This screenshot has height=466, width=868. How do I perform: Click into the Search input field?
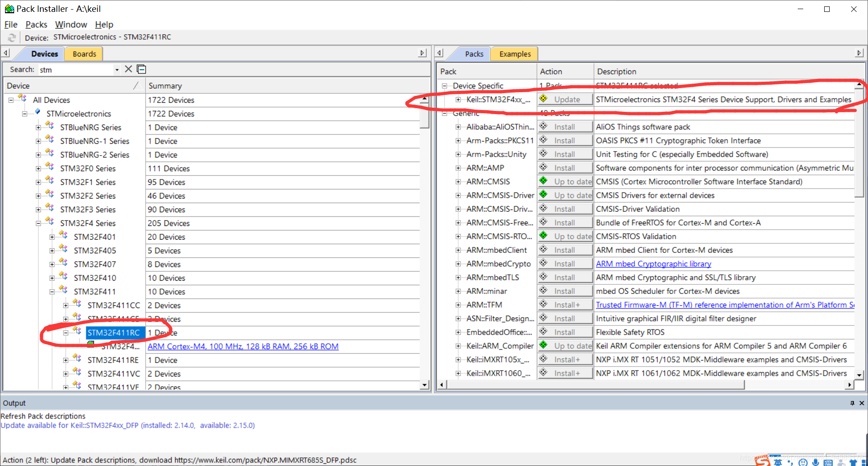click(75, 70)
